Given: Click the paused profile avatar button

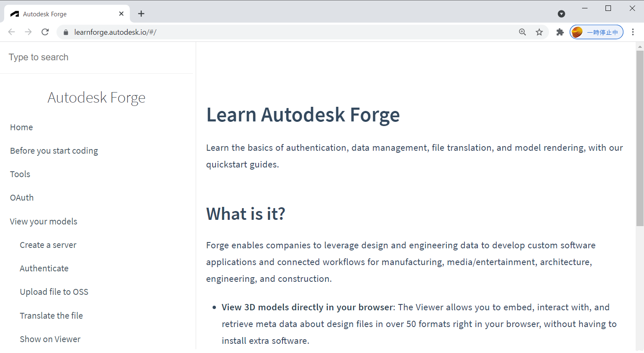Looking at the screenshot, I should point(596,32).
